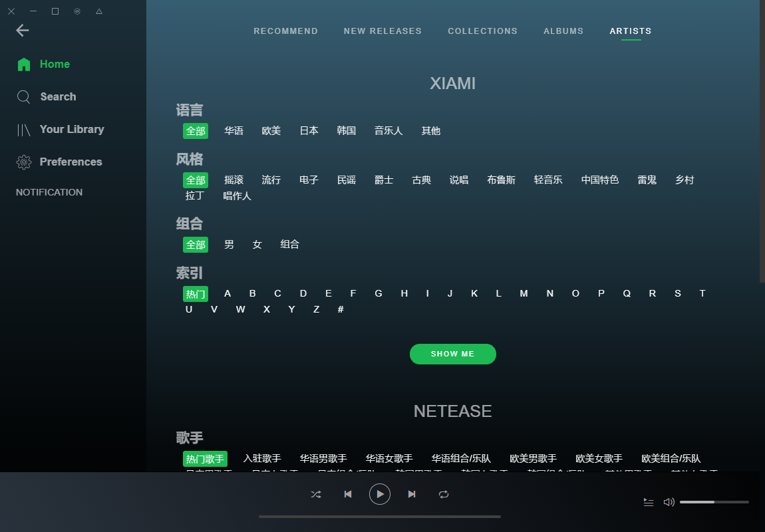Choose 轻音乐 style filter
The width and height of the screenshot is (765, 532).
tap(548, 180)
